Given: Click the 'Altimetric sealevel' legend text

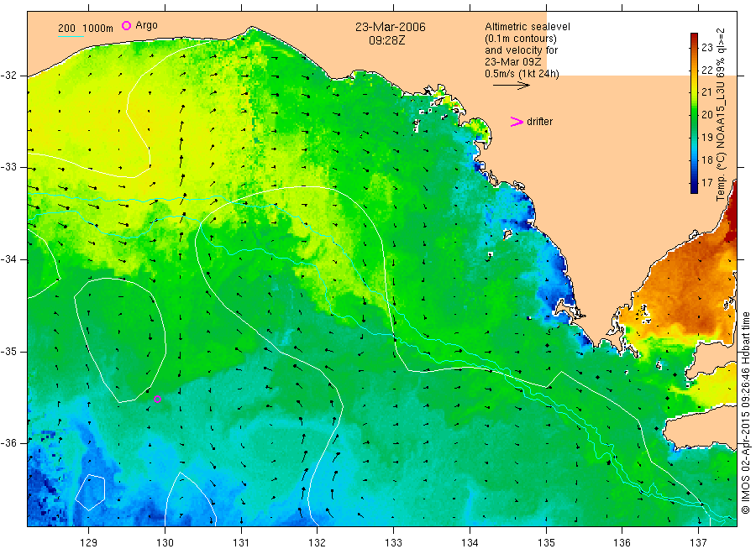Looking at the screenshot, I should [x=528, y=27].
